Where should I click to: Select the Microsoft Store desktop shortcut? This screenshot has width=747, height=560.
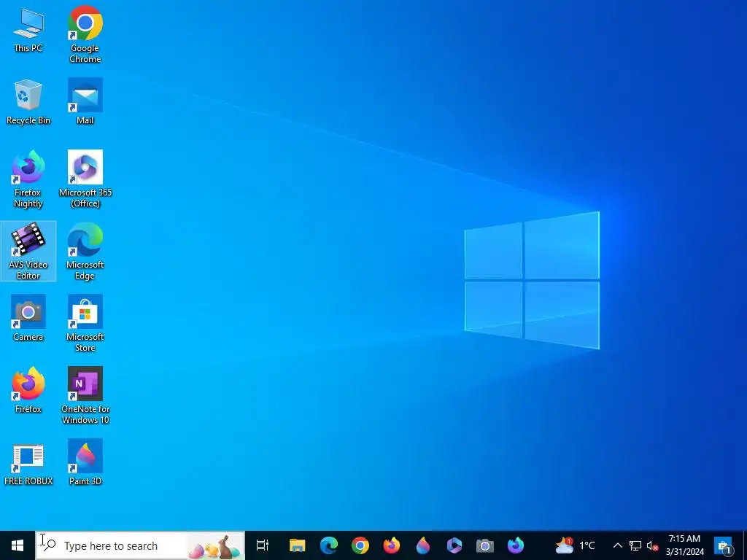click(x=85, y=324)
